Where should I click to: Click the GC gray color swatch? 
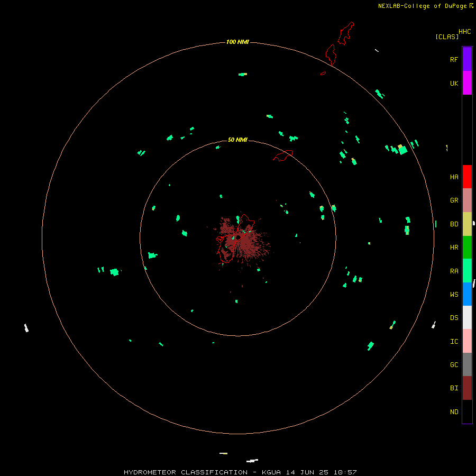[x=467, y=364]
